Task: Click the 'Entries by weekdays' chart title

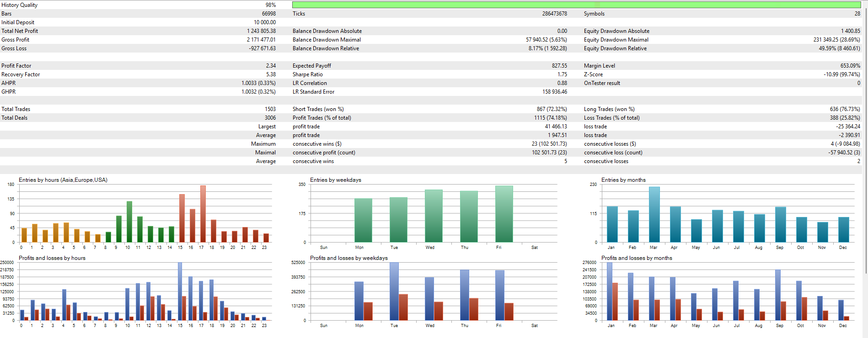Action: (335, 180)
